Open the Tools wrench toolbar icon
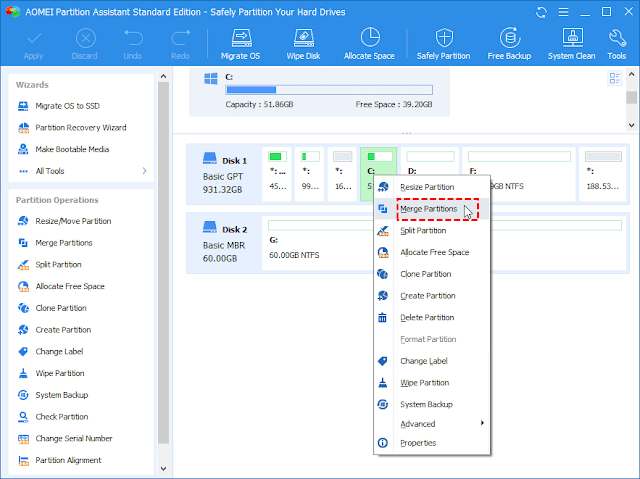The height and width of the screenshot is (479, 640). tap(616, 44)
